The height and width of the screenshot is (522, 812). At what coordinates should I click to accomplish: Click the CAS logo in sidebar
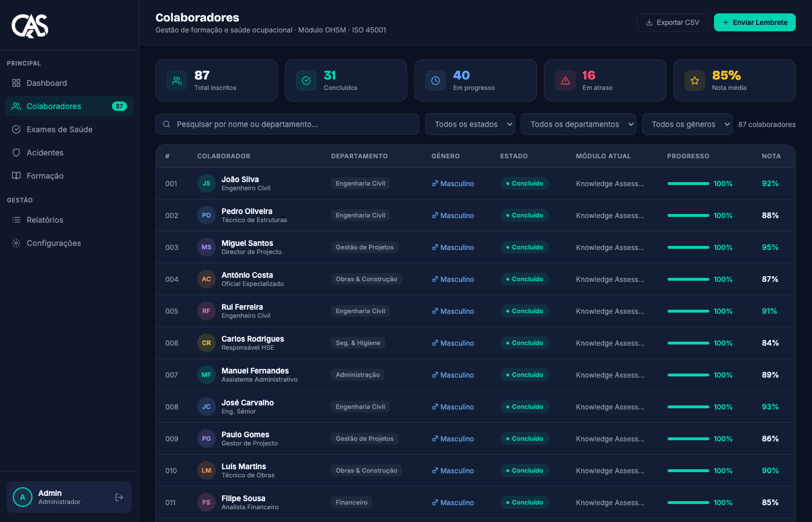pos(30,26)
